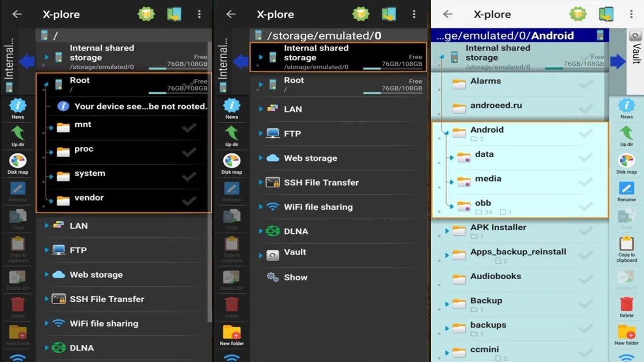Tap Show in the middle screen list

tap(339, 277)
